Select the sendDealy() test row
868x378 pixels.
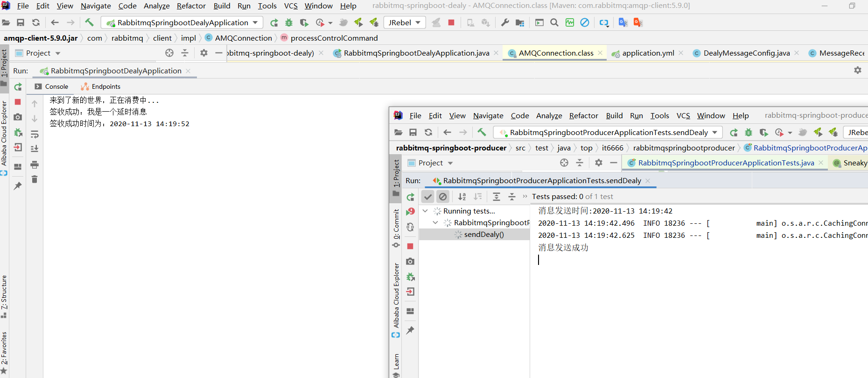(x=474, y=235)
